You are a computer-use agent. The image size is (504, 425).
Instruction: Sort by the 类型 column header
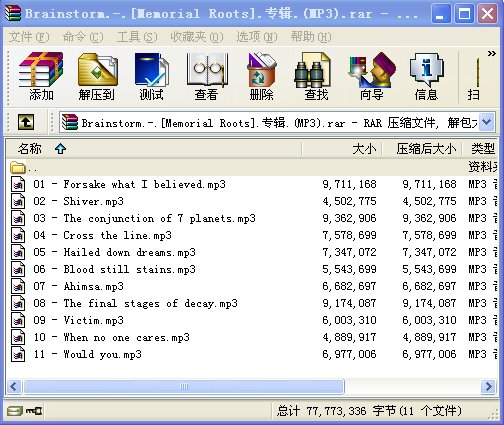[x=481, y=149]
